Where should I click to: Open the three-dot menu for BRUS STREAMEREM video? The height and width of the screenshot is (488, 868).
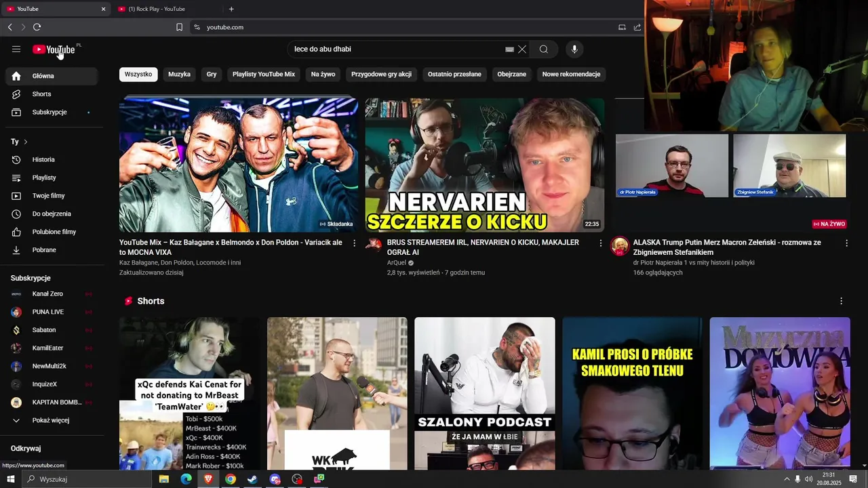click(600, 243)
